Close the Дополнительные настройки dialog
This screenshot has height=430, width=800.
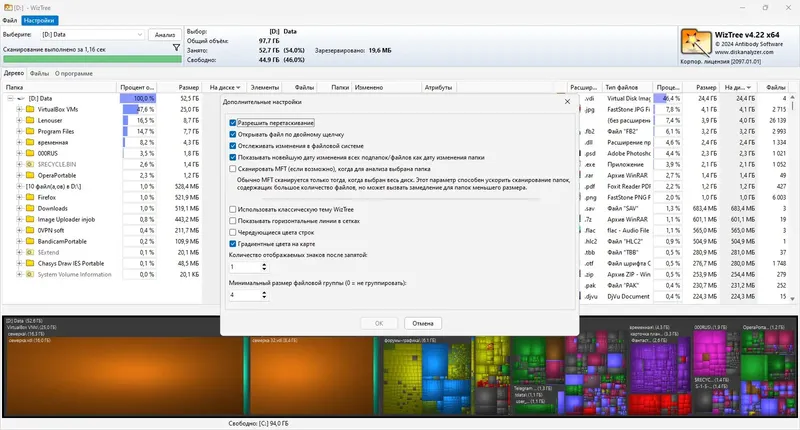click(x=567, y=102)
